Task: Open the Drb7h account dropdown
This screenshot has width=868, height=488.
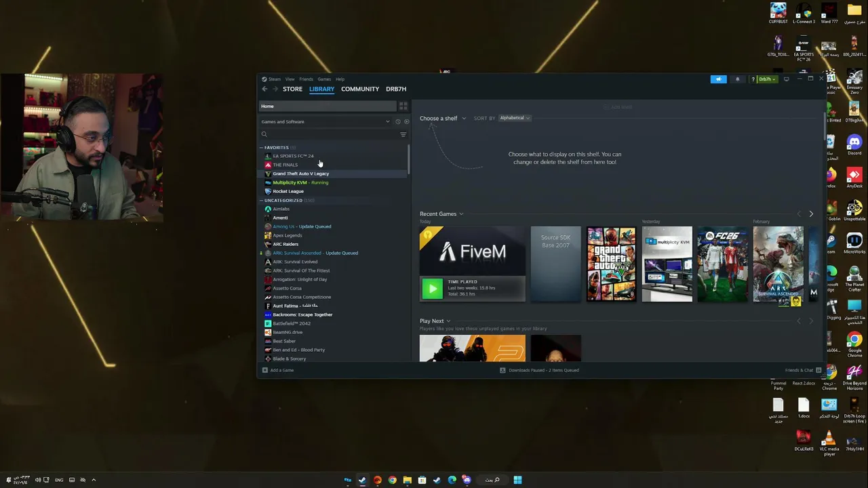Action: 767,79
